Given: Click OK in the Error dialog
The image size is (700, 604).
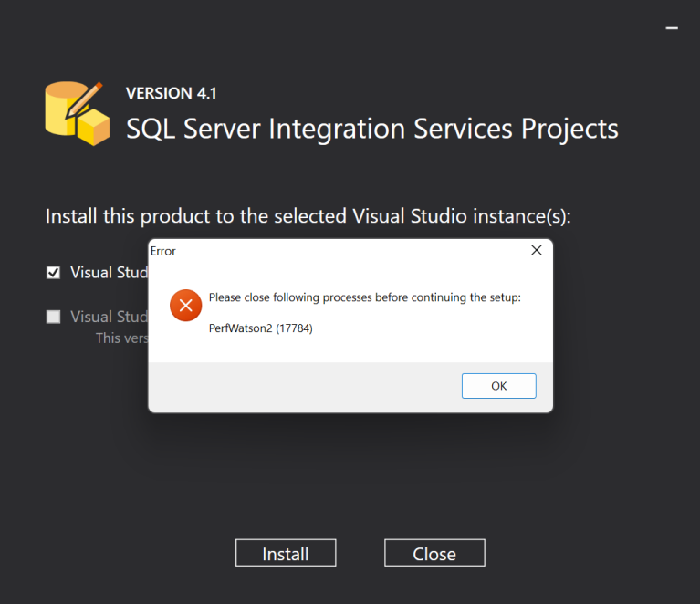Looking at the screenshot, I should (x=498, y=386).
